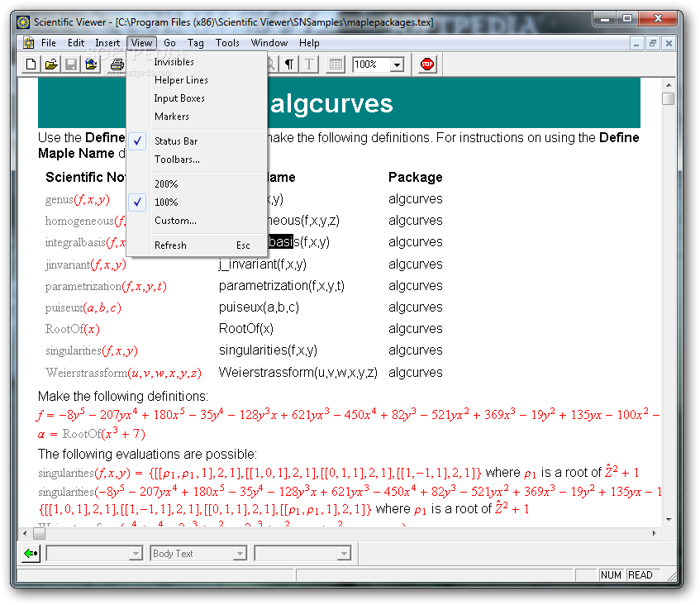
Task: Toggle Status Bar in the View menu
Action: (x=198, y=141)
